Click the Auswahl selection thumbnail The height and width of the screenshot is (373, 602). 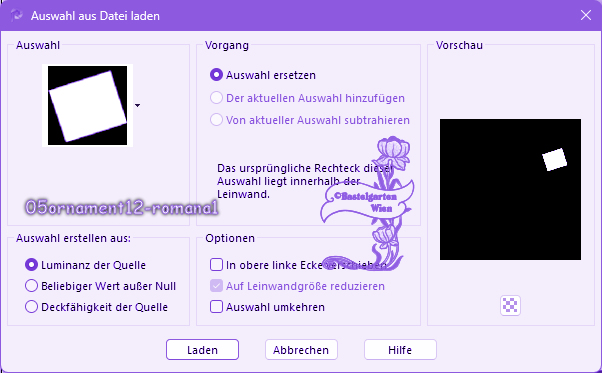click(88, 105)
